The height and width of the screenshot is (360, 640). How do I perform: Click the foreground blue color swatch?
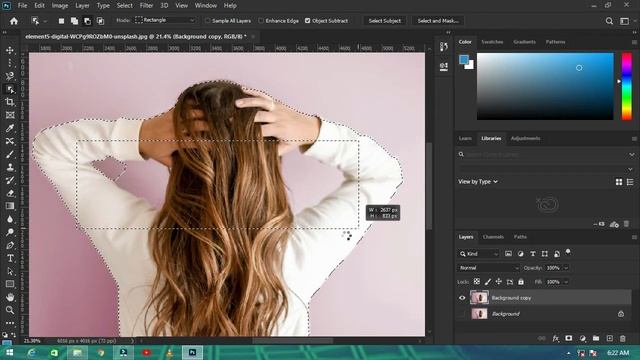(x=464, y=60)
